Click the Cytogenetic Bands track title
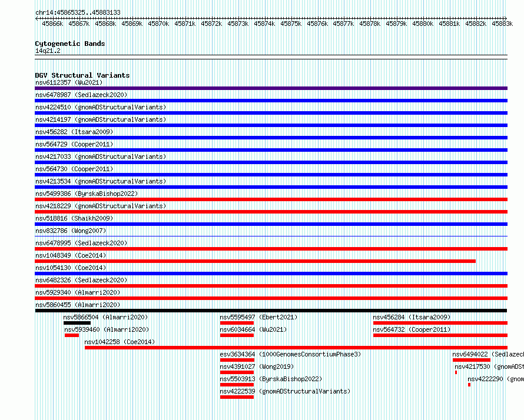This screenshot has width=524, height=420. tap(70, 44)
